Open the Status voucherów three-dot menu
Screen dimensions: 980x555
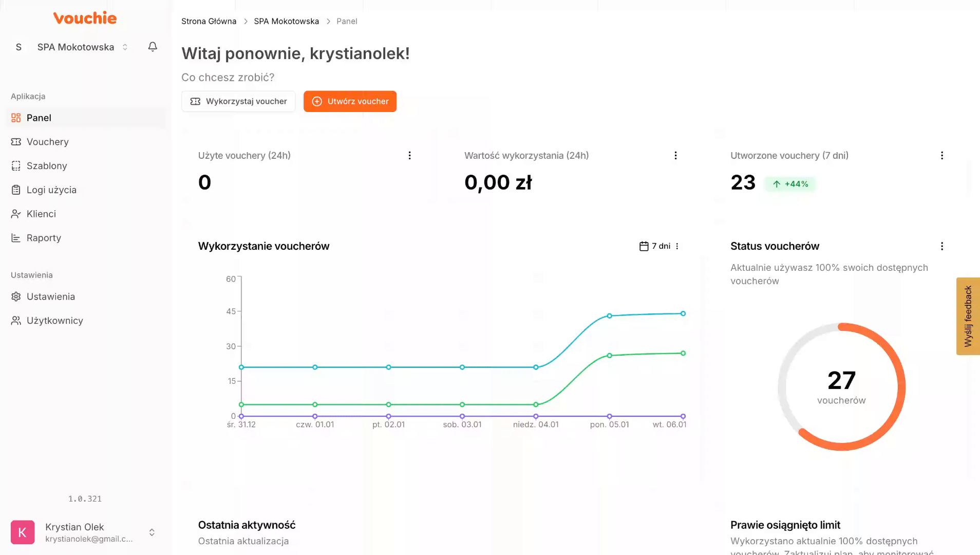point(941,246)
